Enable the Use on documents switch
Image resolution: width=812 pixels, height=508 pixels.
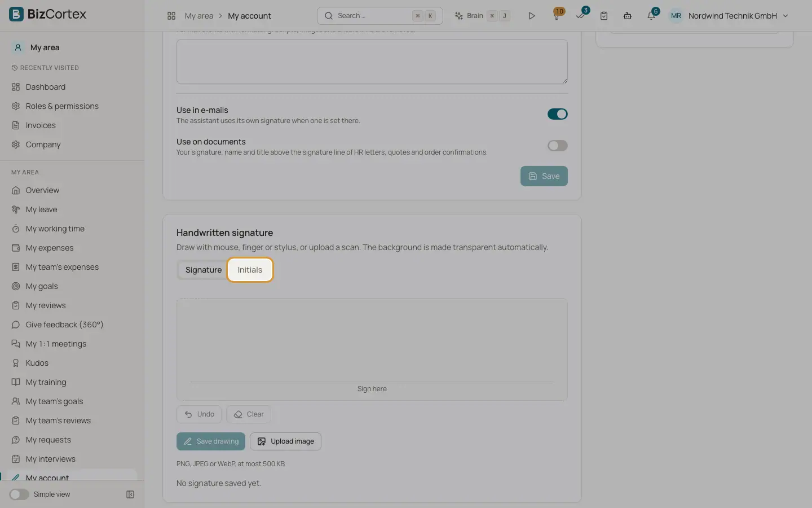click(x=557, y=146)
